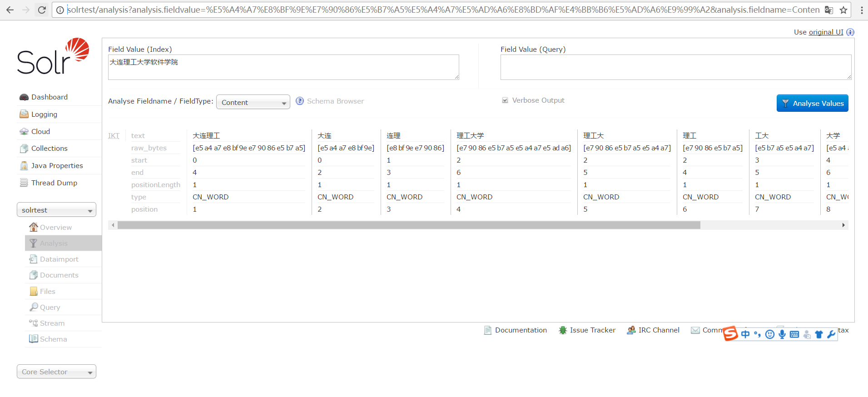Open the Dataimport icon

(x=33, y=259)
